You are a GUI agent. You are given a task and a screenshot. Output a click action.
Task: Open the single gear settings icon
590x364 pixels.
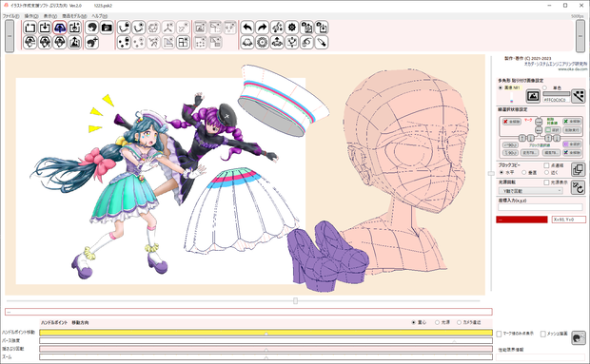pos(292,28)
